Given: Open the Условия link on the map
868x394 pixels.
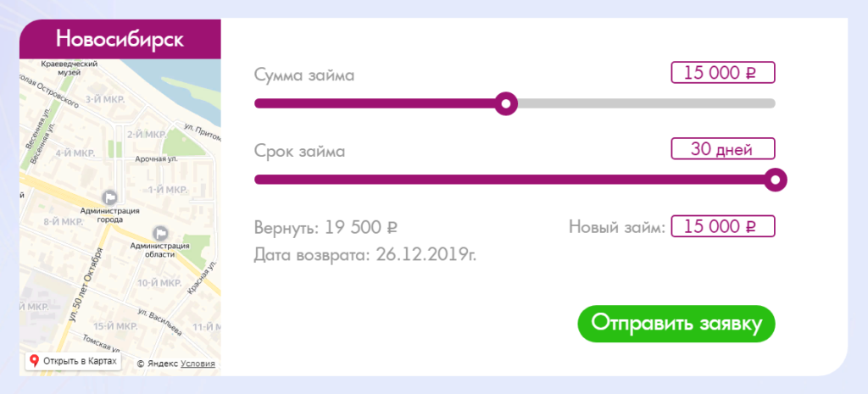Looking at the screenshot, I should pos(198,363).
